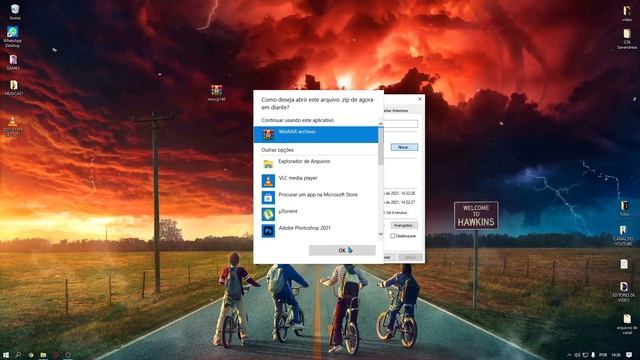This screenshot has height=360, width=640.
Task: Click the file name field in Properties
Action: [401, 124]
